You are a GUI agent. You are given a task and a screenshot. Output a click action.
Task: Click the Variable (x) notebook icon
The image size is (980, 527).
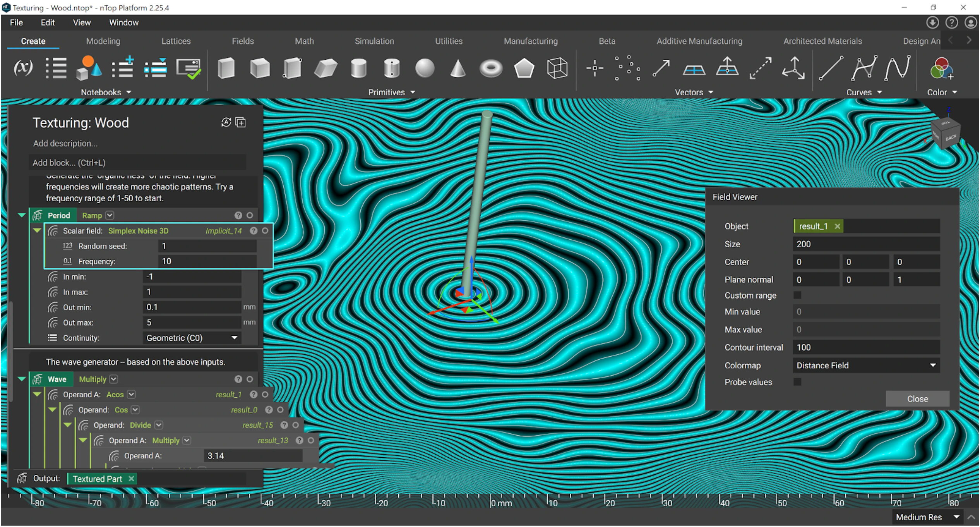pyautogui.click(x=23, y=68)
